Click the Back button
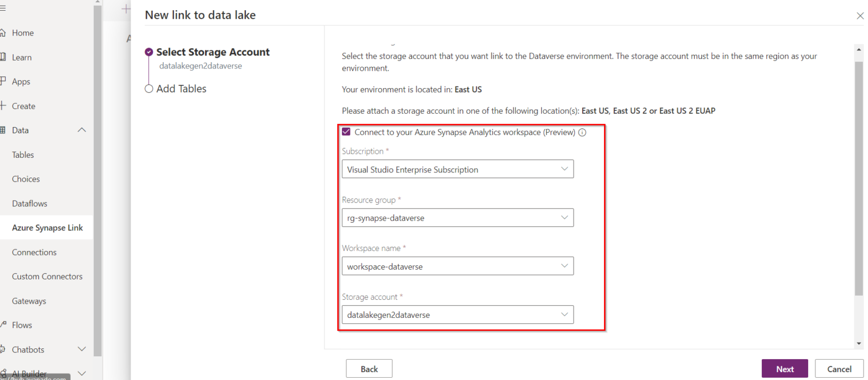This screenshot has width=868, height=380. [369, 368]
